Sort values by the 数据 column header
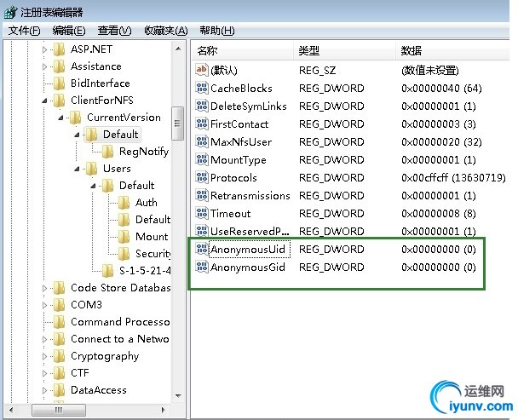518x420 pixels. (x=453, y=50)
